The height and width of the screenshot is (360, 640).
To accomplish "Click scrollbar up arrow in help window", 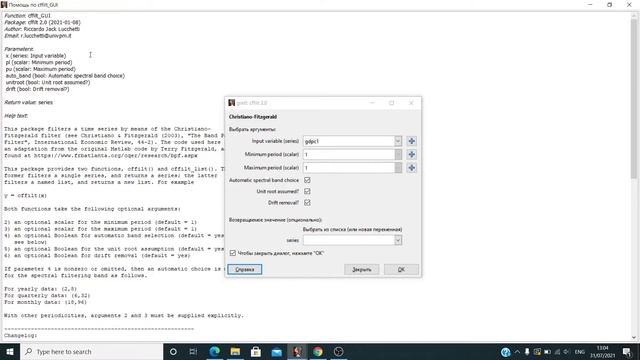I will point(634,16).
